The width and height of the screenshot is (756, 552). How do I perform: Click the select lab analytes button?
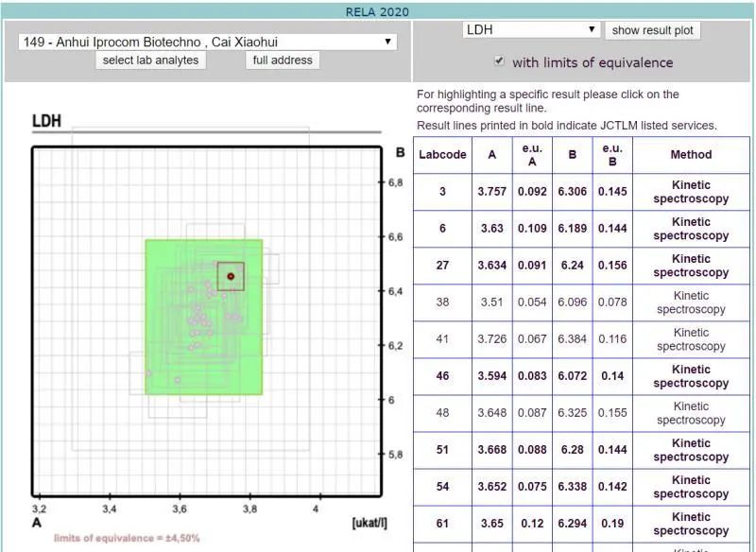(x=151, y=60)
